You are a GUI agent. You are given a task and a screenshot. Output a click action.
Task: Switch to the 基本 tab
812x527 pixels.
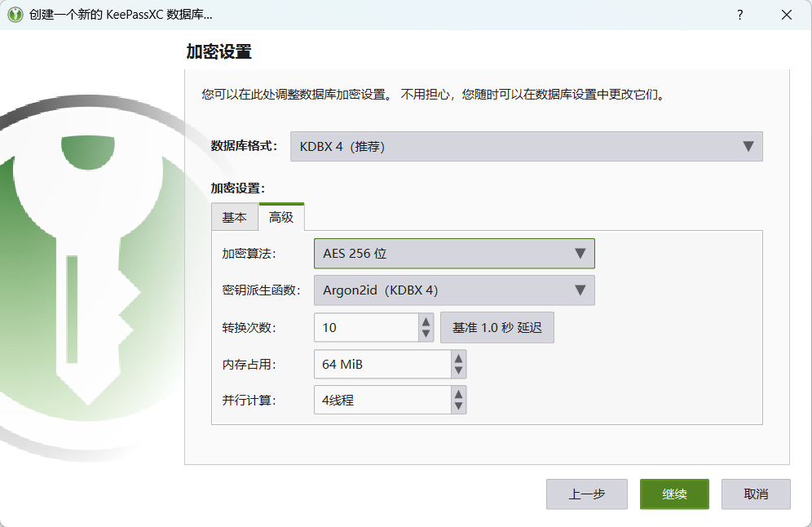[234, 218]
